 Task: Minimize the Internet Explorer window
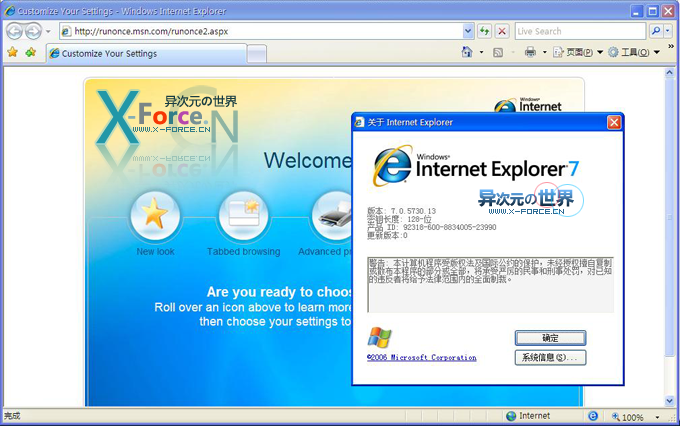637,11
